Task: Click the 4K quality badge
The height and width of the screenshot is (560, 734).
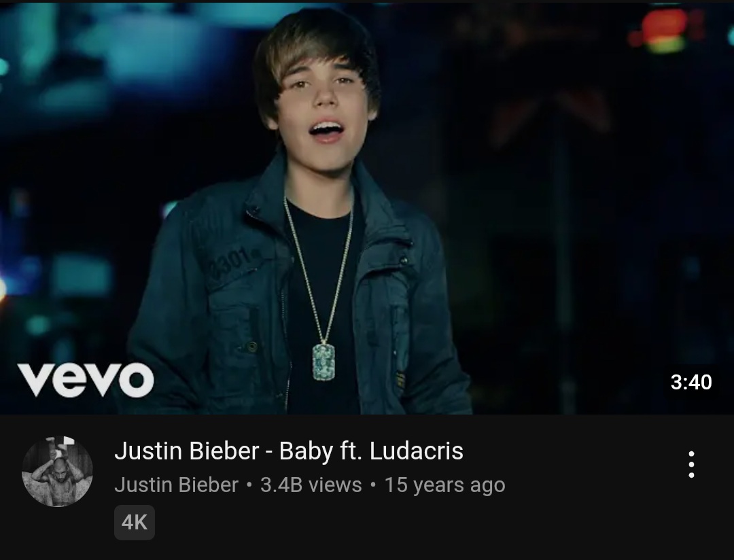Action: pos(135,523)
